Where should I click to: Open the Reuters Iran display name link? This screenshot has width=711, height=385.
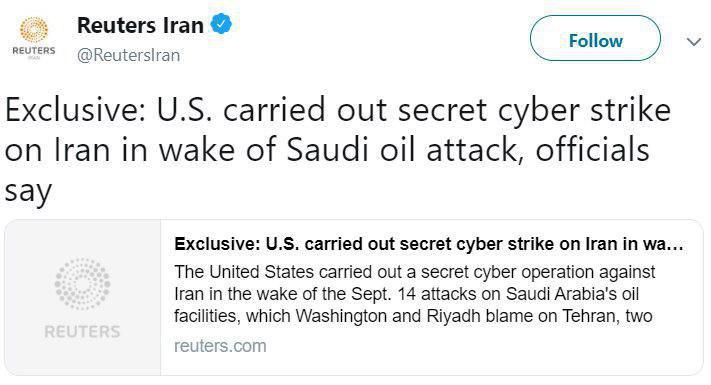click(x=140, y=25)
